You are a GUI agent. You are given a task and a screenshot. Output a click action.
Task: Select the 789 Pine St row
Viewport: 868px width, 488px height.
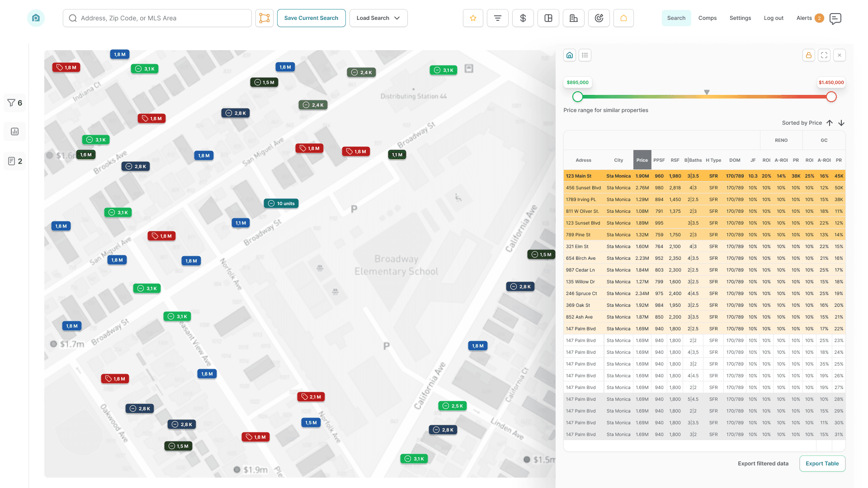point(704,235)
